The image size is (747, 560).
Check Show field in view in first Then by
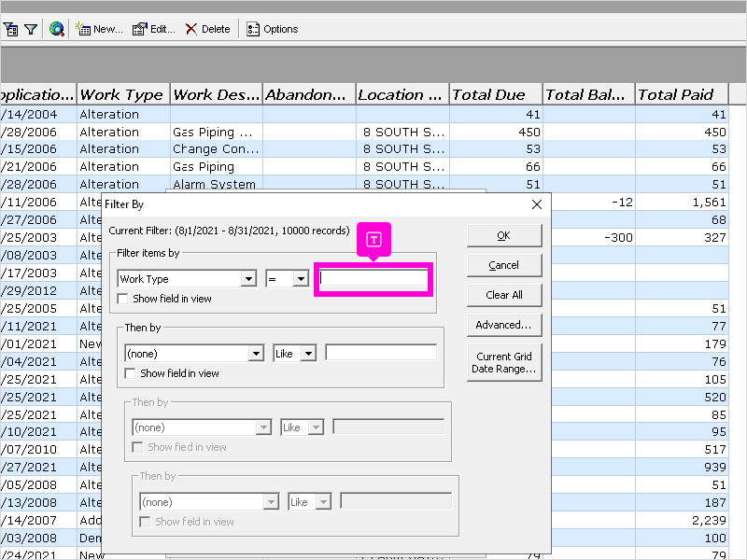[130, 374]
